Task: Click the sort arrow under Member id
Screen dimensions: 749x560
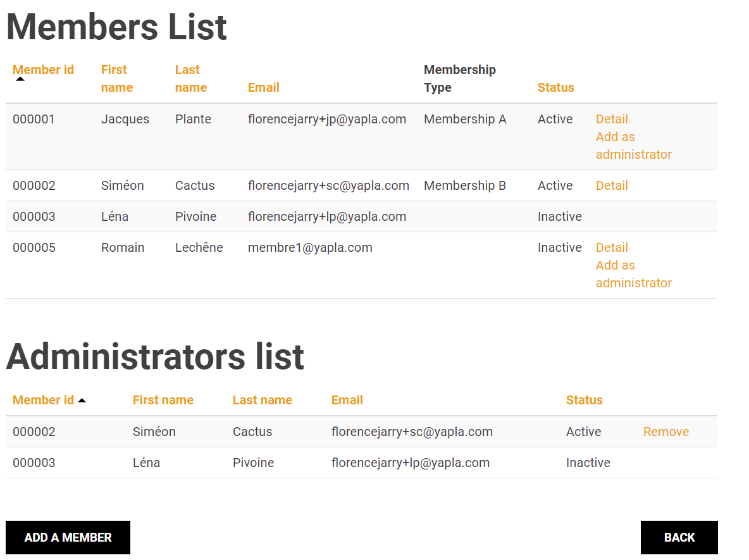Action: pos(20,79)
